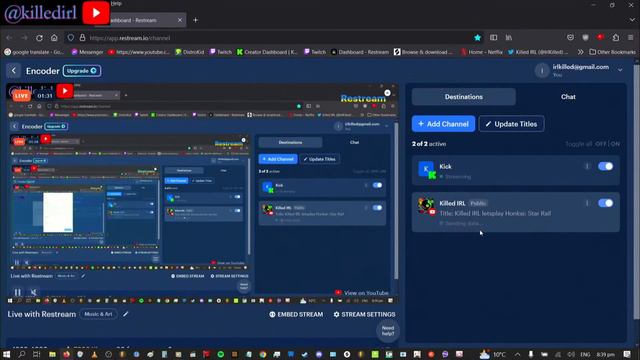Show hidden system tray icons

(x=517, y=354)
